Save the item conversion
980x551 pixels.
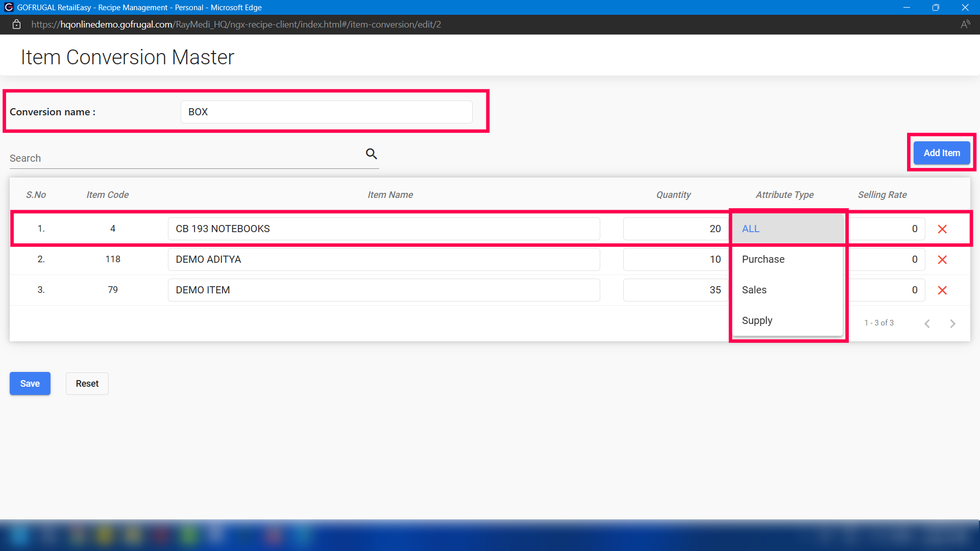point(30,384)
